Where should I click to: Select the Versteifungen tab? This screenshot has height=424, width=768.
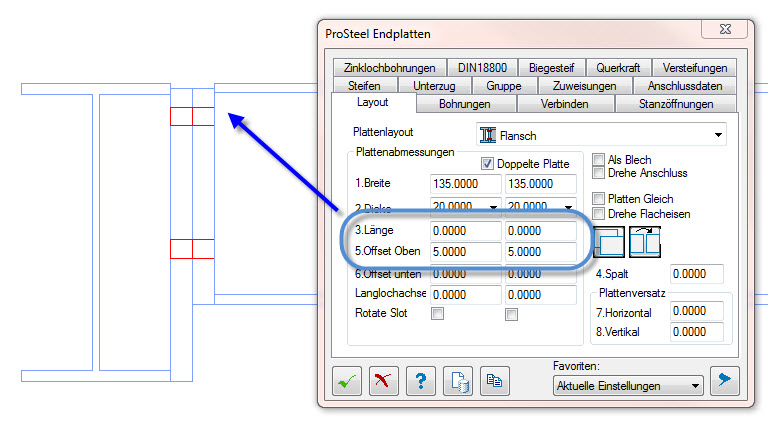pyautogui.click(x=695, y=68)
